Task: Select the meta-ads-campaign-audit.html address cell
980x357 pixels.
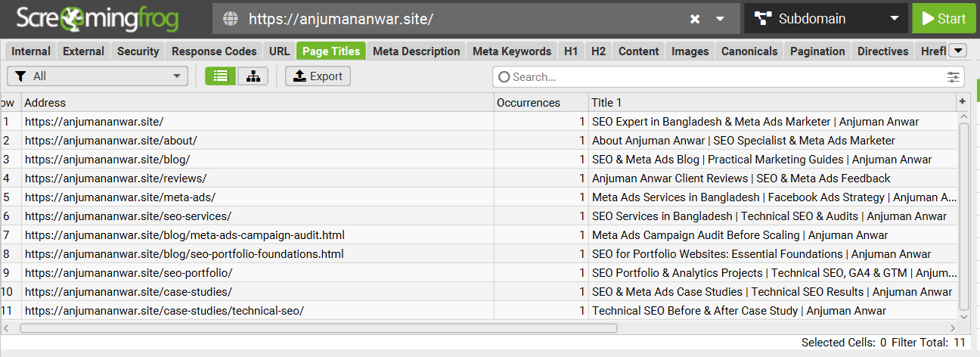Action: click(258, 235)
